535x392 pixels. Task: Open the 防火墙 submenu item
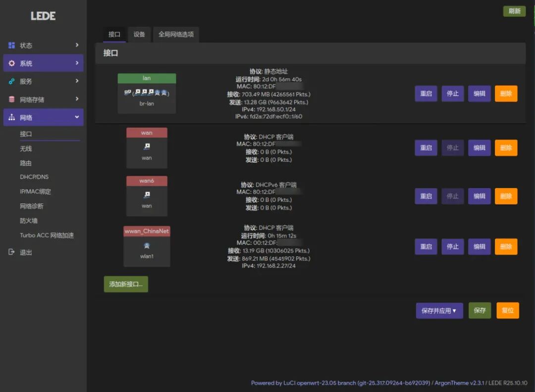tap(29, 221)
